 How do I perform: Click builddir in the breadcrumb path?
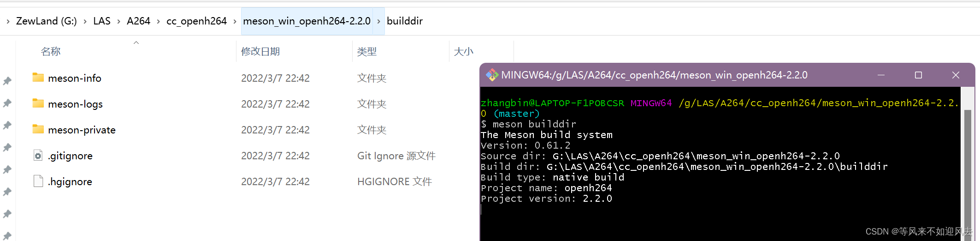coord(405,21)
